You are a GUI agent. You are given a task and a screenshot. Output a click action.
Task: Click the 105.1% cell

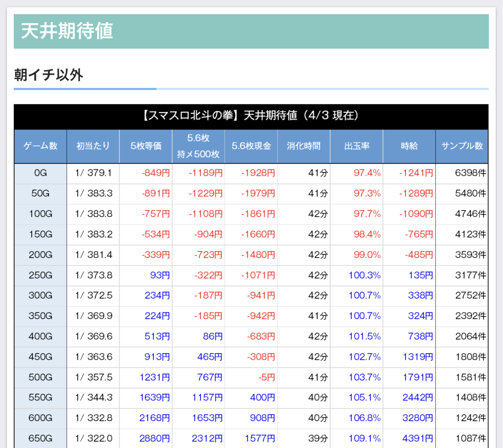(357, 398)
